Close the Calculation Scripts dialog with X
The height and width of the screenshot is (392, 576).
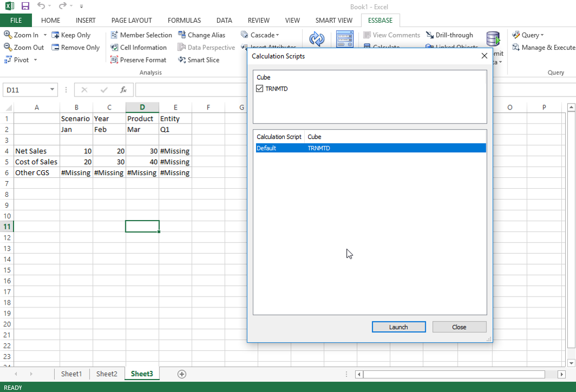click(x=484, y=56)
